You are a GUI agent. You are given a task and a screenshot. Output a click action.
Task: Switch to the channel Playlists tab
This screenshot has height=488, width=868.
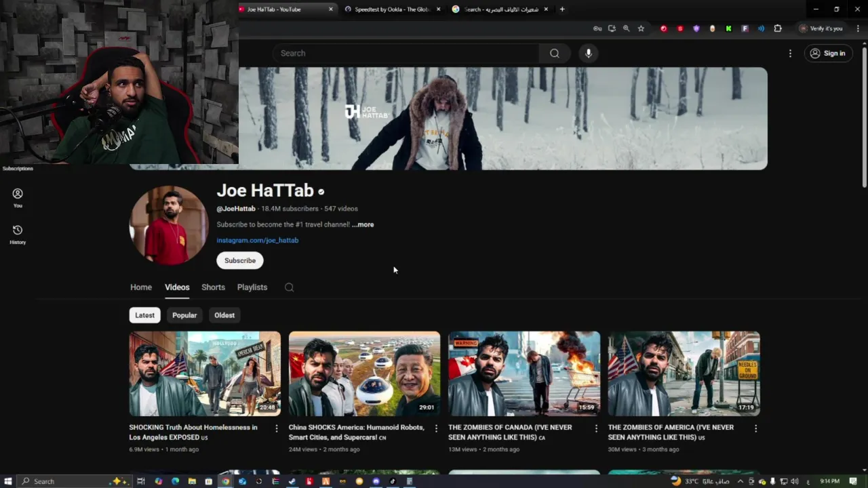252,287
